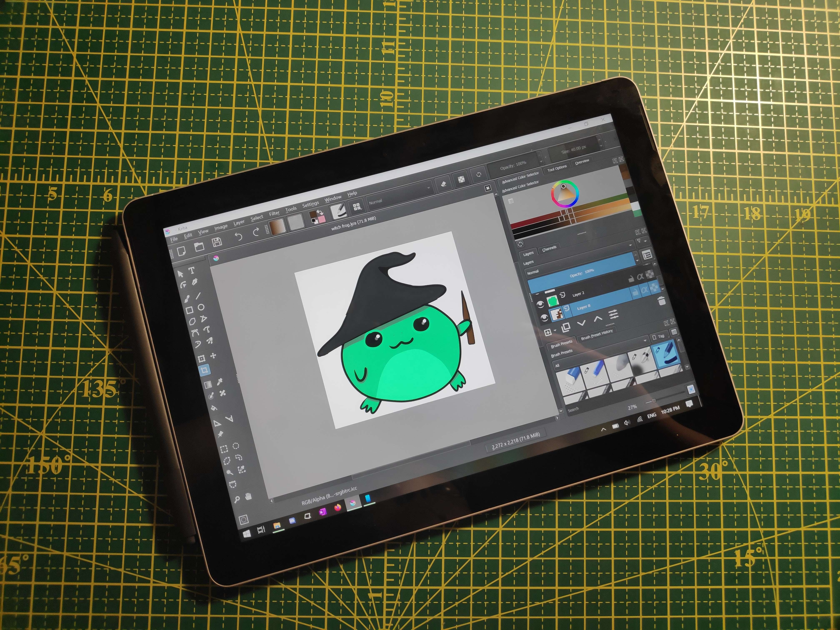840x630 pixels.
Task: Select the Calligraphy tool
Action: (x=195, y=281)
